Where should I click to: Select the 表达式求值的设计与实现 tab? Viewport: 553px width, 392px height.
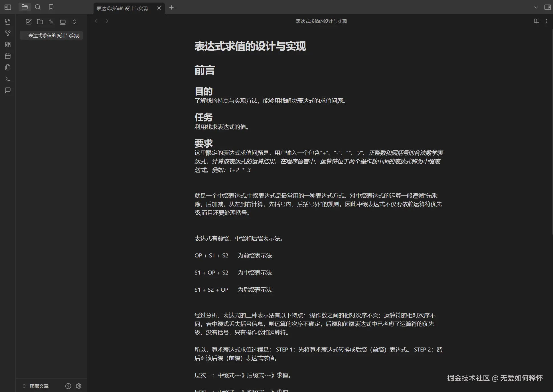click(122, 8)
